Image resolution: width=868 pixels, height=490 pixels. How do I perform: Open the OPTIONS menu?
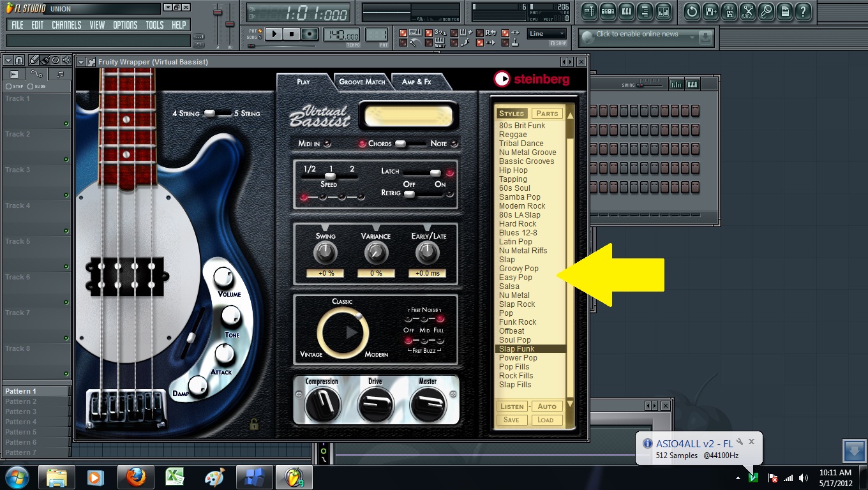(125, 25)
